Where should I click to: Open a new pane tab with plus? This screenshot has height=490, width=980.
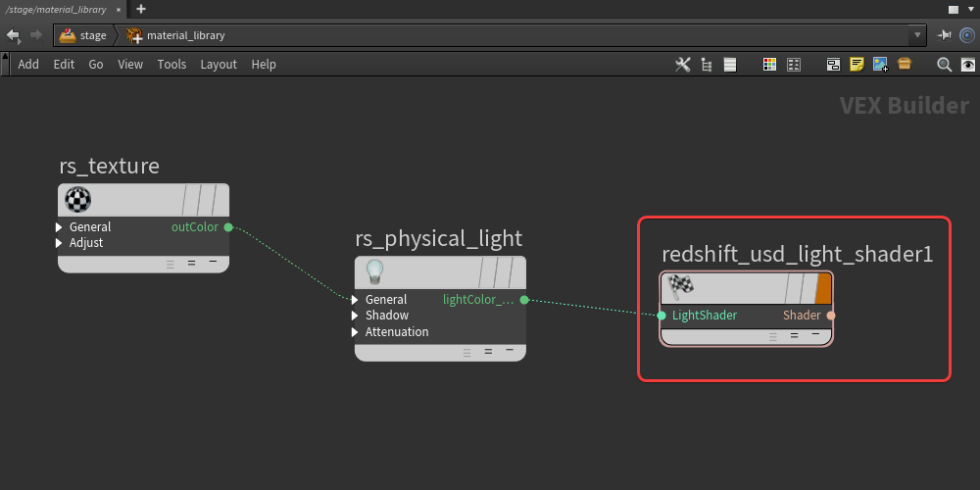141,9
